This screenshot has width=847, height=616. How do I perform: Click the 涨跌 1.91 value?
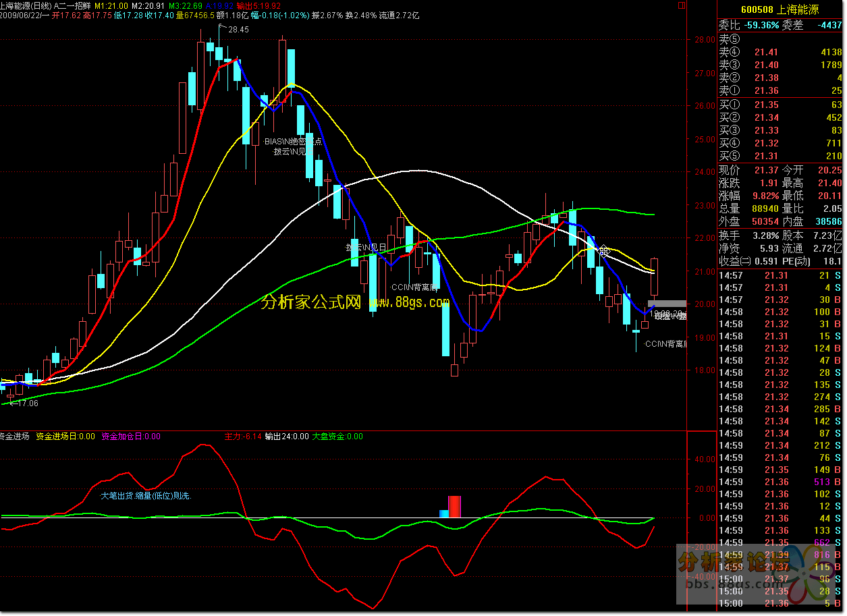coord(769,183)
